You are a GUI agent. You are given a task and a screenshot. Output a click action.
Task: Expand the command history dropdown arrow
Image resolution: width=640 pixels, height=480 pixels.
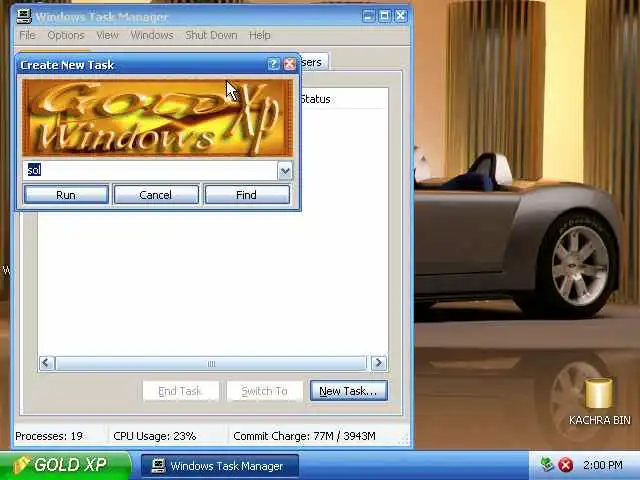click(285, 171)
